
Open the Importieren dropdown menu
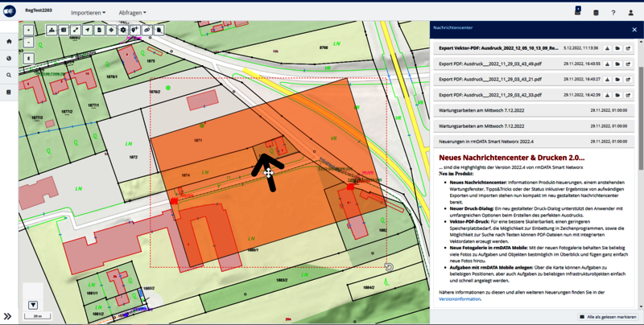(88, 13)
